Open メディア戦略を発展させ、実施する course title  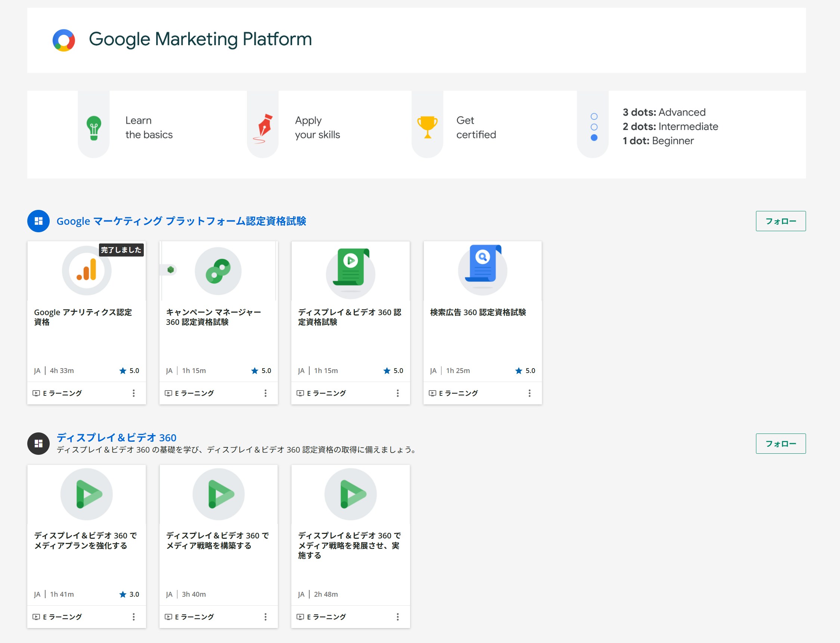pyautogui.click(x=350, y=545)
